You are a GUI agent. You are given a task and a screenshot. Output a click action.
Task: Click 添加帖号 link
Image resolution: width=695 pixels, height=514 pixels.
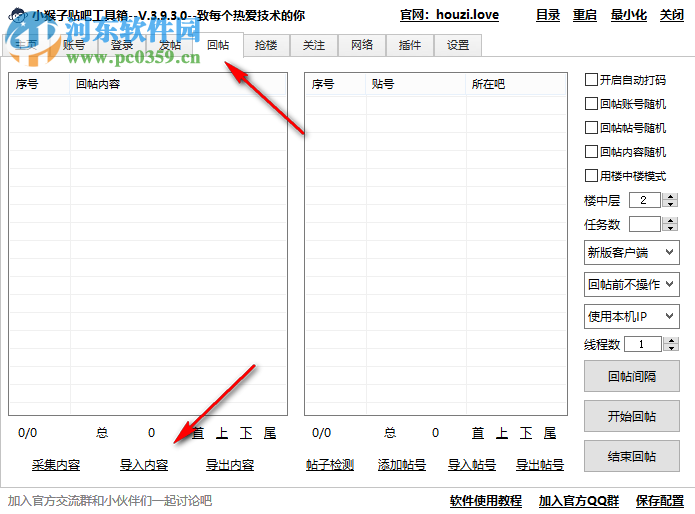click(x=402, y=465)
